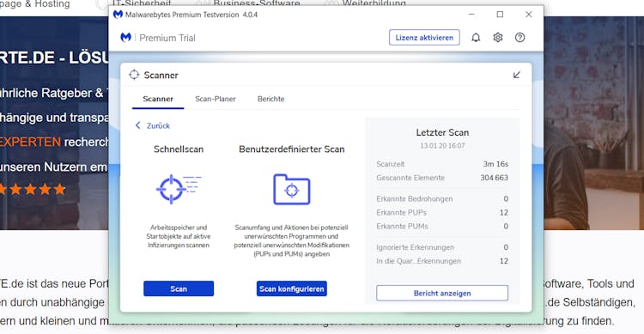Go back via Zurück link
Image resolution: width=644 pixels, height=334 pixels.
[153, 125]
